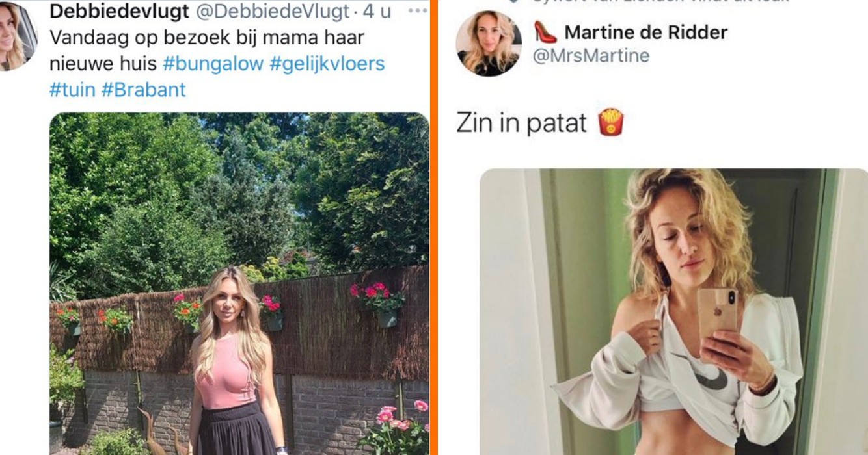The image size is (868, 455).
Task: Click the #bungalow hashtag
Action: 213,64
